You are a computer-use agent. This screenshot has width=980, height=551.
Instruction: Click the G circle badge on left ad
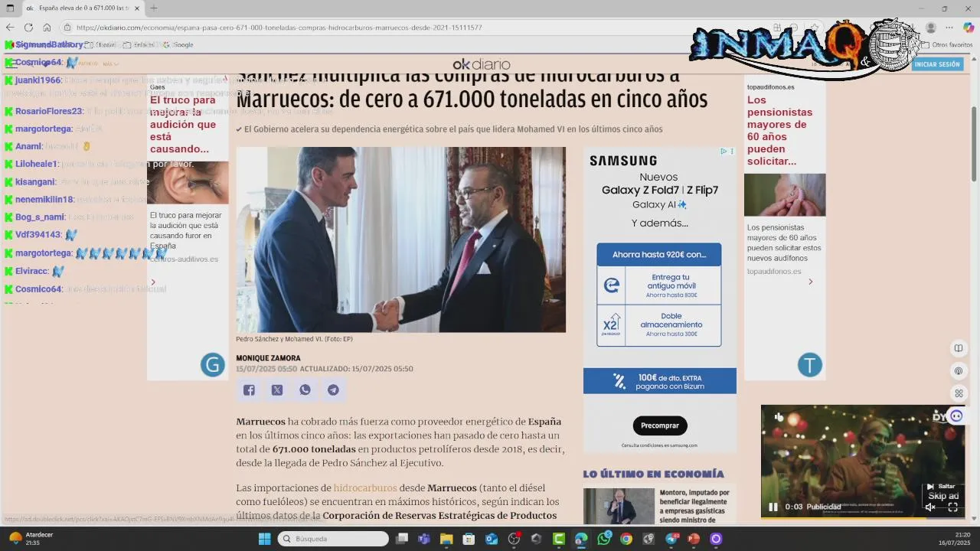212,365
